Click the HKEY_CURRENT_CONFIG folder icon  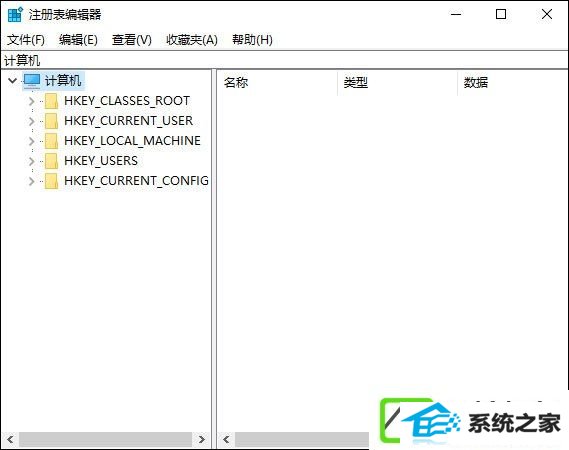[x=52, y=181]
